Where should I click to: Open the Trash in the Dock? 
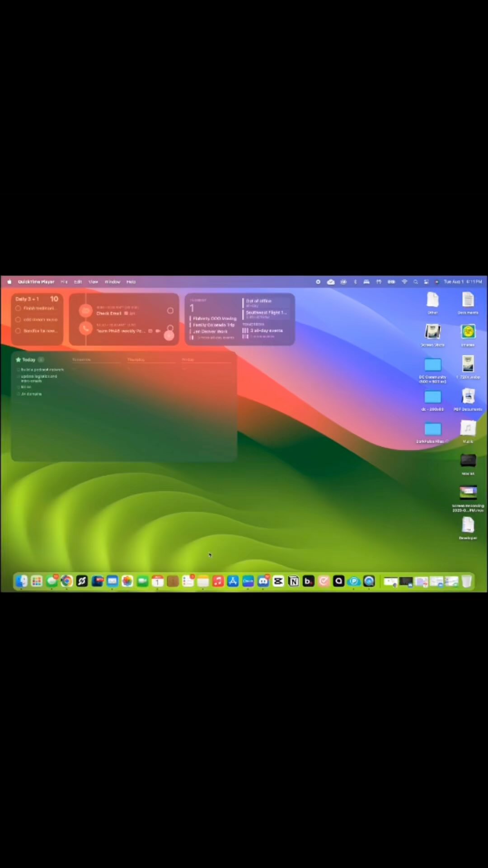coord(467,581)
